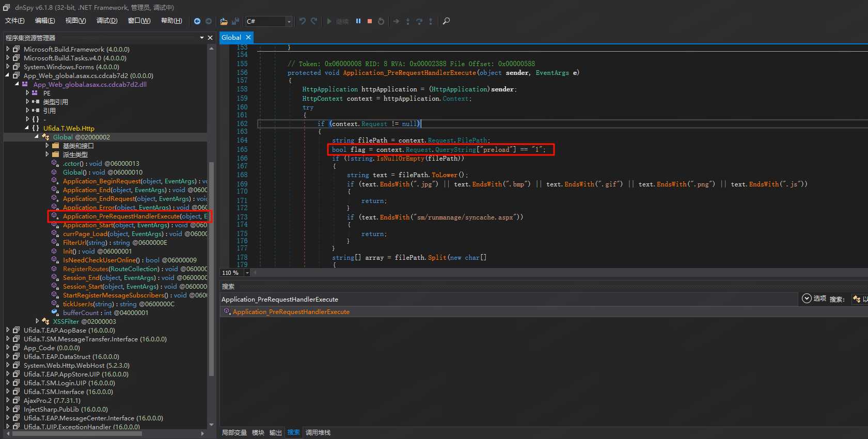Collapse the Ufida.T.Web.Http namespace node

[x=27, y=128]
